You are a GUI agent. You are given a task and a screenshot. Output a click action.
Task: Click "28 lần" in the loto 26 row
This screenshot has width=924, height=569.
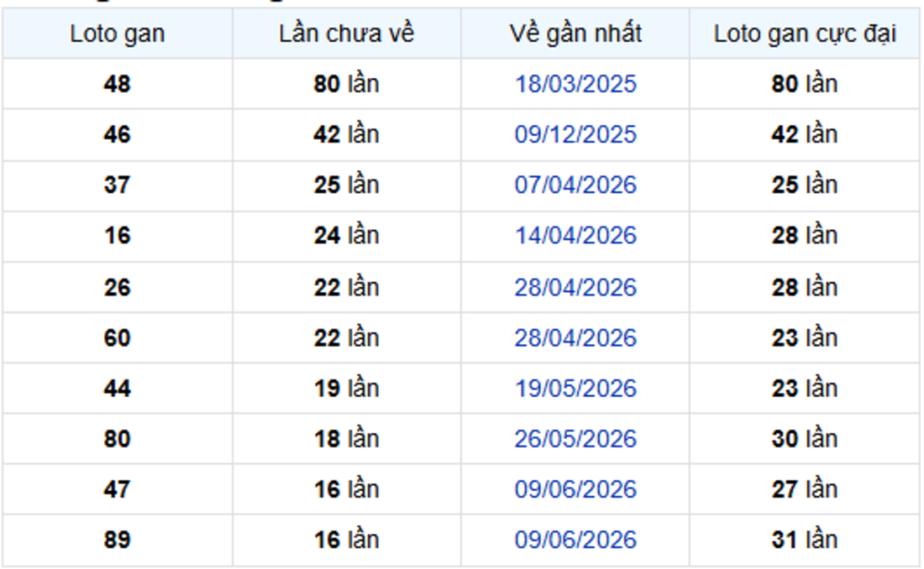pos(805,288)
